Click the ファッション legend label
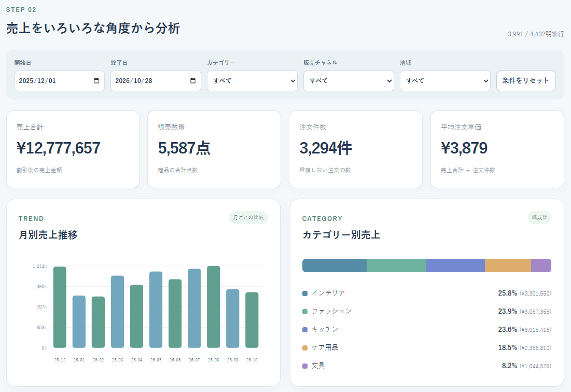This screenshot has width=571, height=392. click(332, 311)
